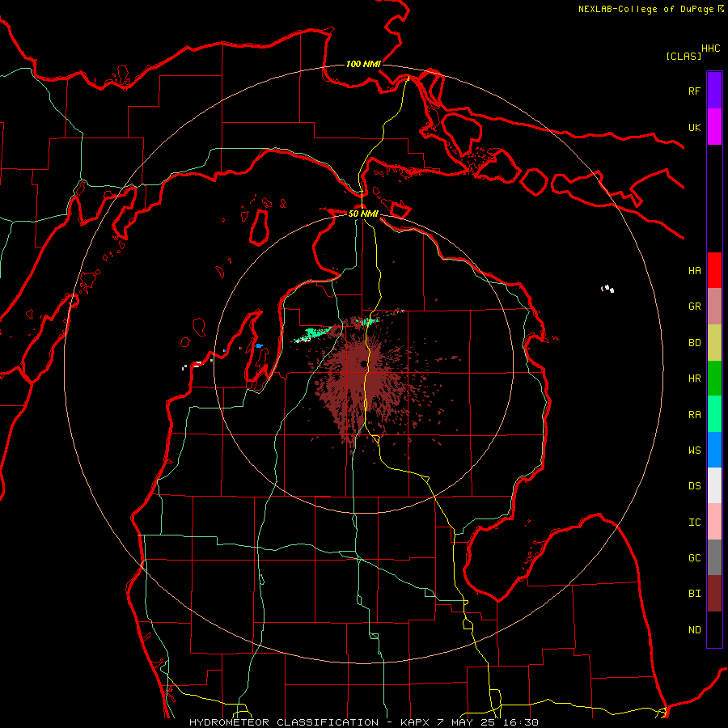Click the RF legend label

[694, 91]
